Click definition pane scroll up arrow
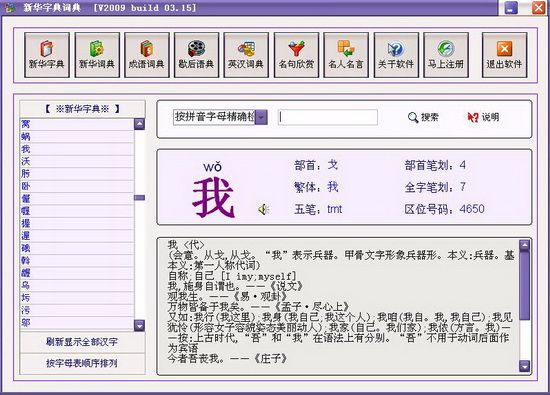The height and width of the screenshot is (395, 550). [524, 245]
